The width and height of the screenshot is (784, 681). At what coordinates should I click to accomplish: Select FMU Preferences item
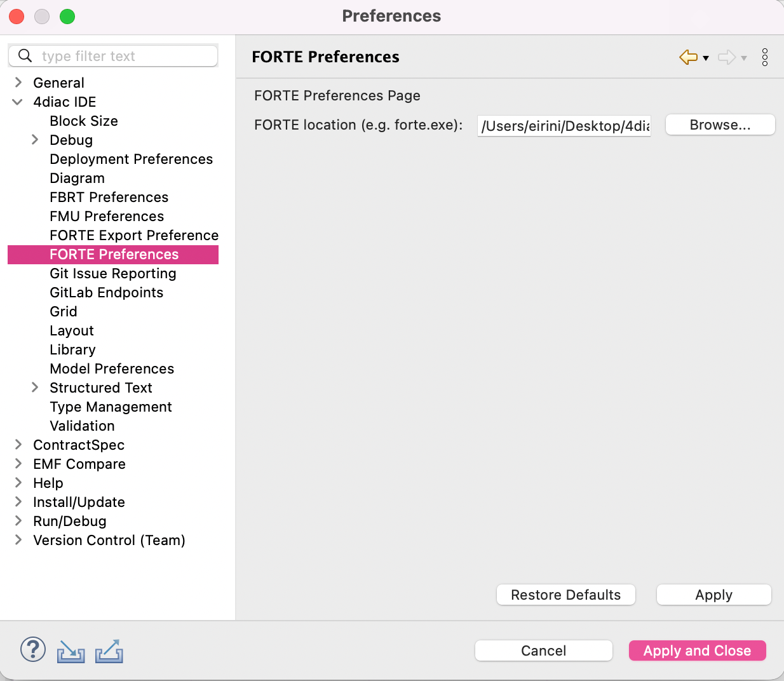click(107, 216)
